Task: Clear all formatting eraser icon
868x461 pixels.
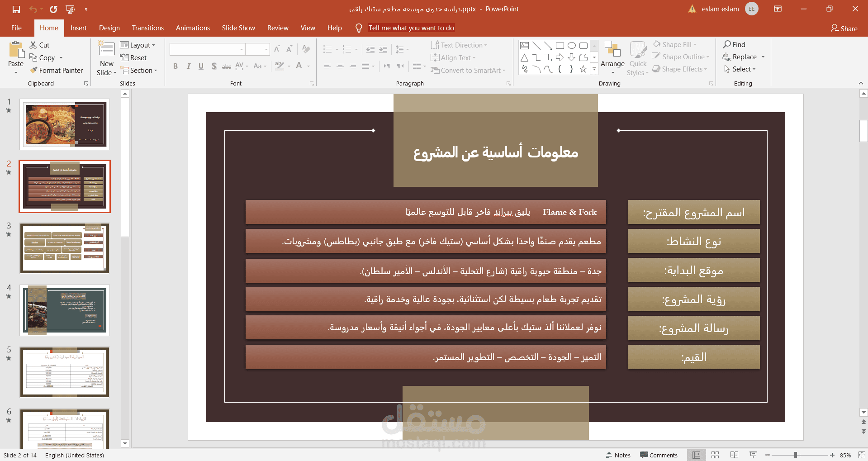Action: pos(306,49)
